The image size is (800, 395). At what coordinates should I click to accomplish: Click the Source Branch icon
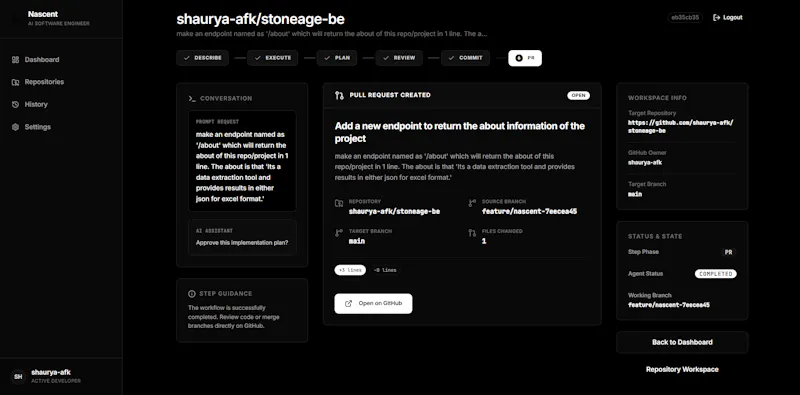(x=472, y=203)
